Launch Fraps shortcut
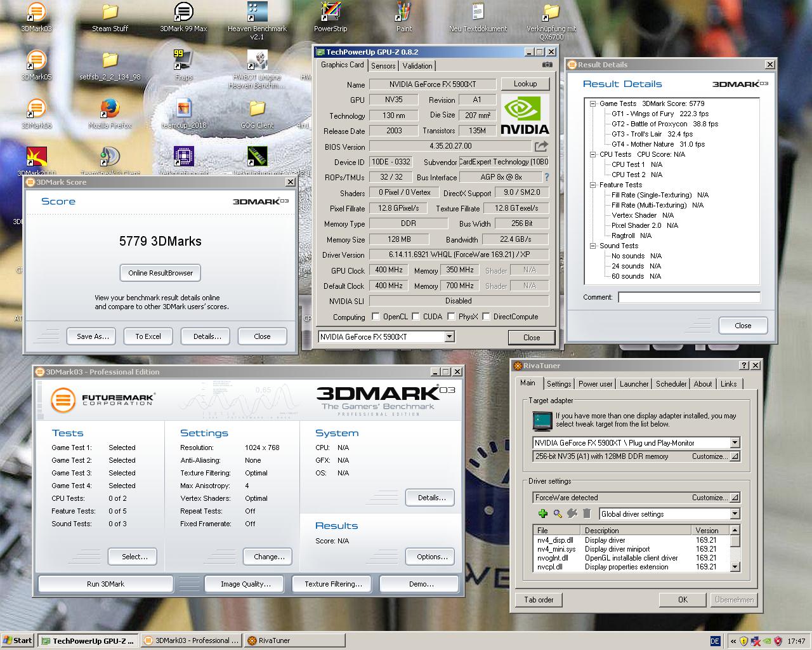Screen dimensions: 812x650 pos(183,65)
